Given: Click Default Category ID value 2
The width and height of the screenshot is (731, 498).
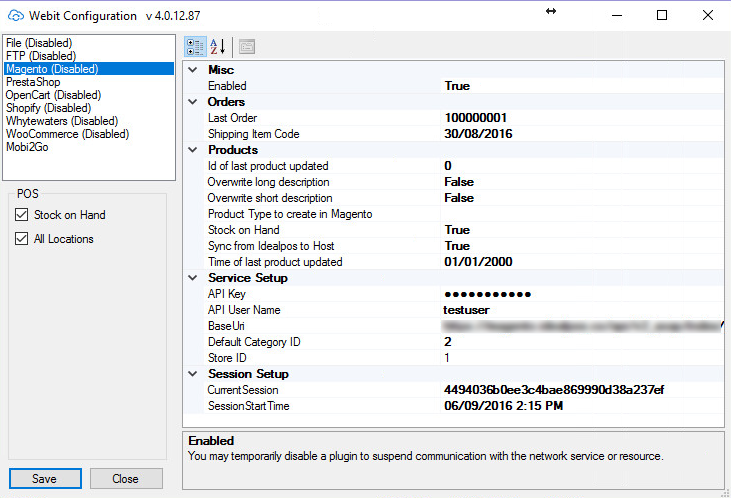Looking at the screenshot, I should (x=582, y=342).
